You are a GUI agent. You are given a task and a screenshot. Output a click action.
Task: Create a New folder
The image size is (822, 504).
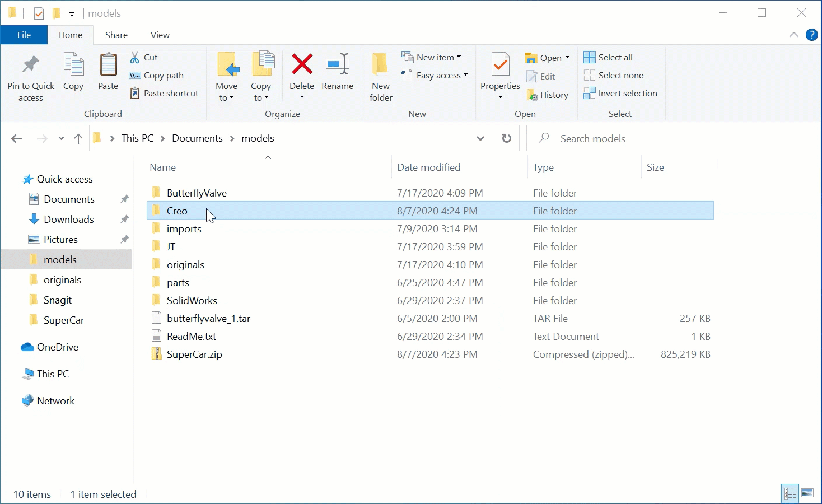coord(381,77)
